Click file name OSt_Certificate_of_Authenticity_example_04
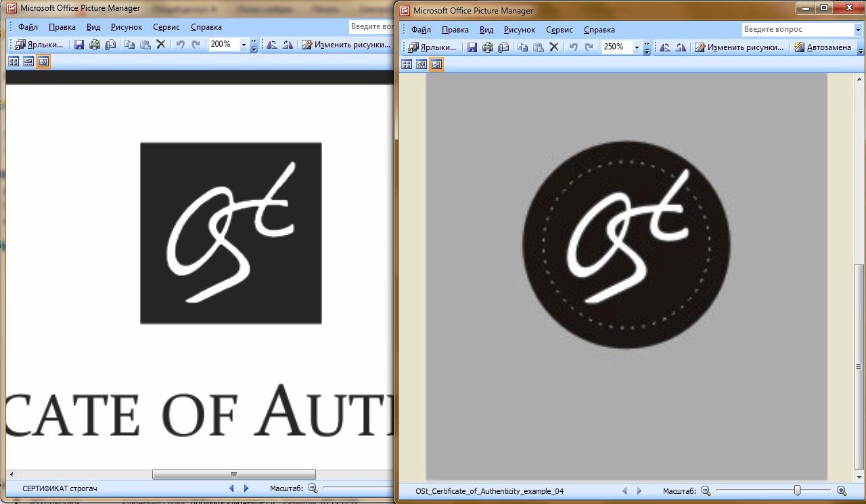The image size is (866, 504). coord(490,491)
